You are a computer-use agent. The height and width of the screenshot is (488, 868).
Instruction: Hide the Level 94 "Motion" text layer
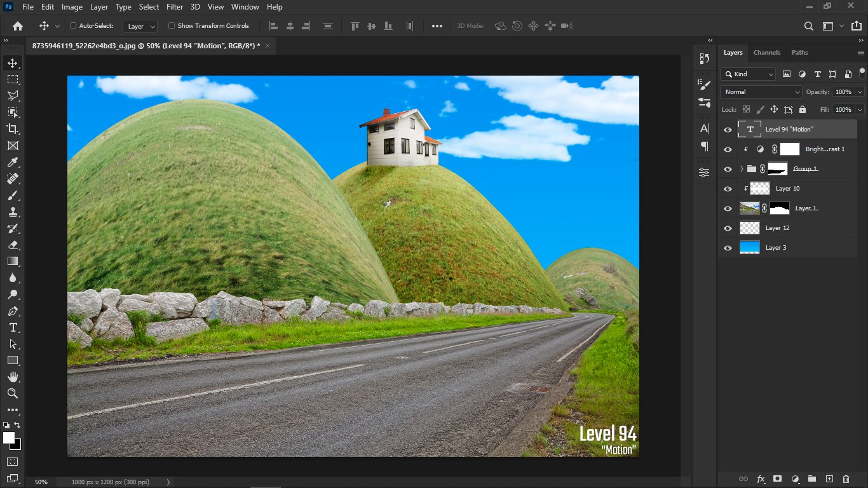(728, 130)
